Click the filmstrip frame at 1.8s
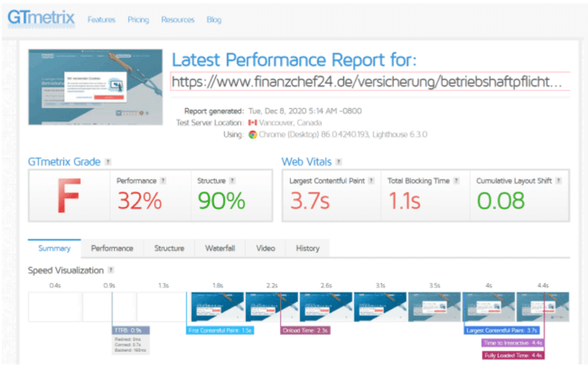Screen dimensions: 588x369 click(218, 307)
